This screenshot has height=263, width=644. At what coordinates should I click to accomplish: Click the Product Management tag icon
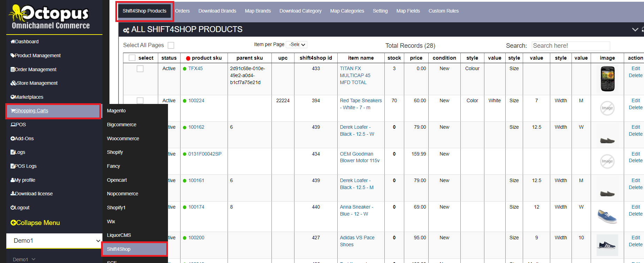pyautogui.click(x=13, y=55)
